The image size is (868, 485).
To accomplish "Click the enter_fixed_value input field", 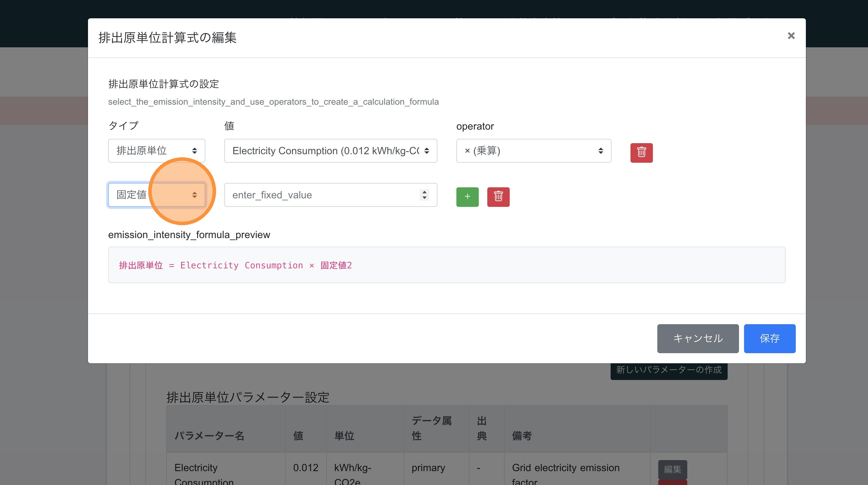I will (x=317, y=195).
